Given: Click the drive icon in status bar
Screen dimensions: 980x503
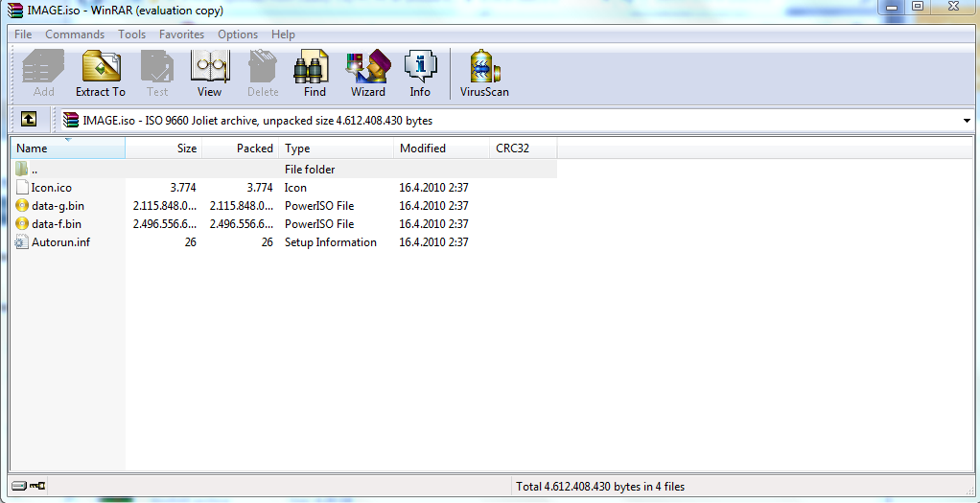Looking at the screenshot, I should tap(19, 486).
